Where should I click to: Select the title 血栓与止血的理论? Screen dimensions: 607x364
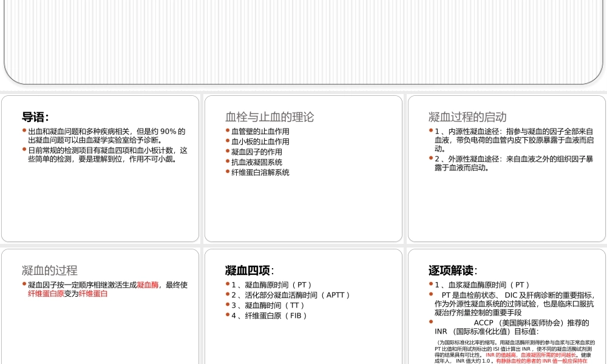pyautogui.click(x=269, y=117)
